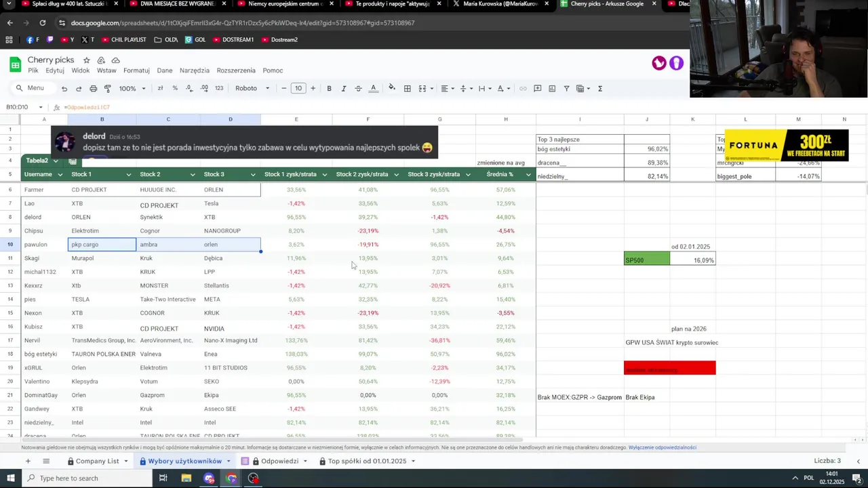Toggle italic formatting
The image size is (868, 488).
(x=344, y=89)
